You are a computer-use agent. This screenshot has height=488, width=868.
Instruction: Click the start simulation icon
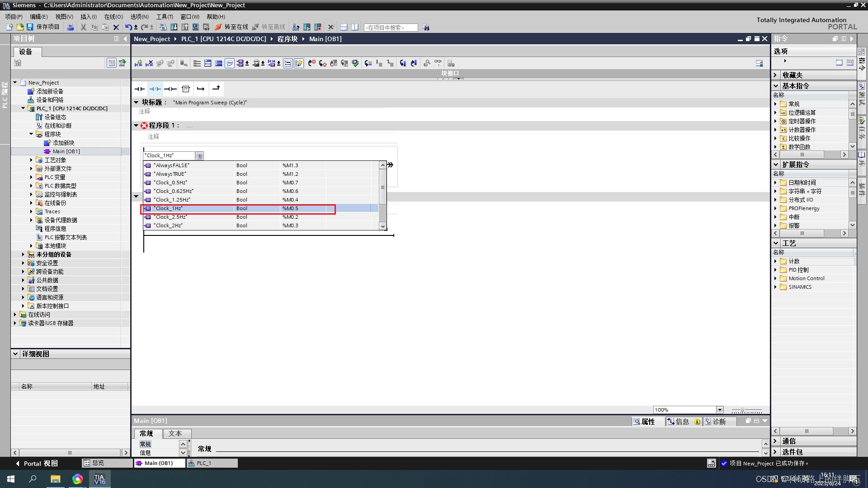click(196, 27)
